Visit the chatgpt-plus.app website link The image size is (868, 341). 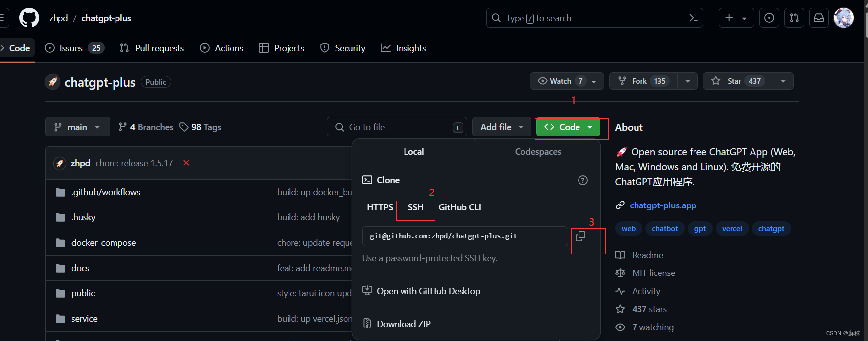663,205
